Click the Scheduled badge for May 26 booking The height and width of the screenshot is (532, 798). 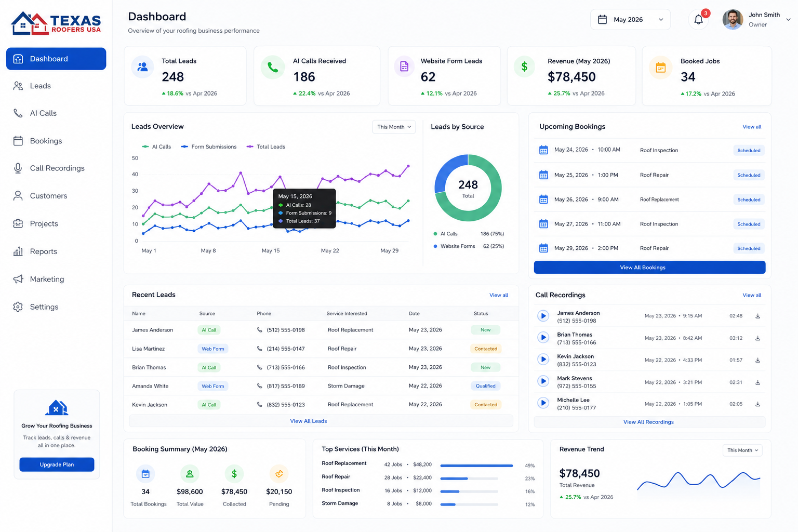[749, 199]
